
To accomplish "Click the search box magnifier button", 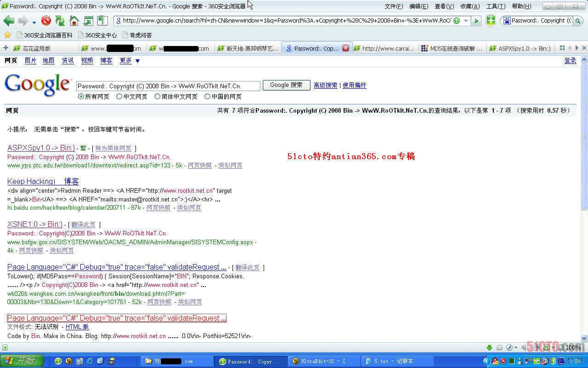I will click(x=578, y=21).
